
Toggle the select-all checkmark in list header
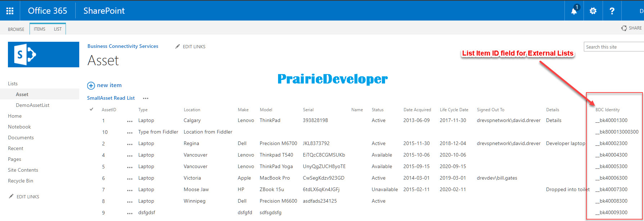[x=91, y=109]
